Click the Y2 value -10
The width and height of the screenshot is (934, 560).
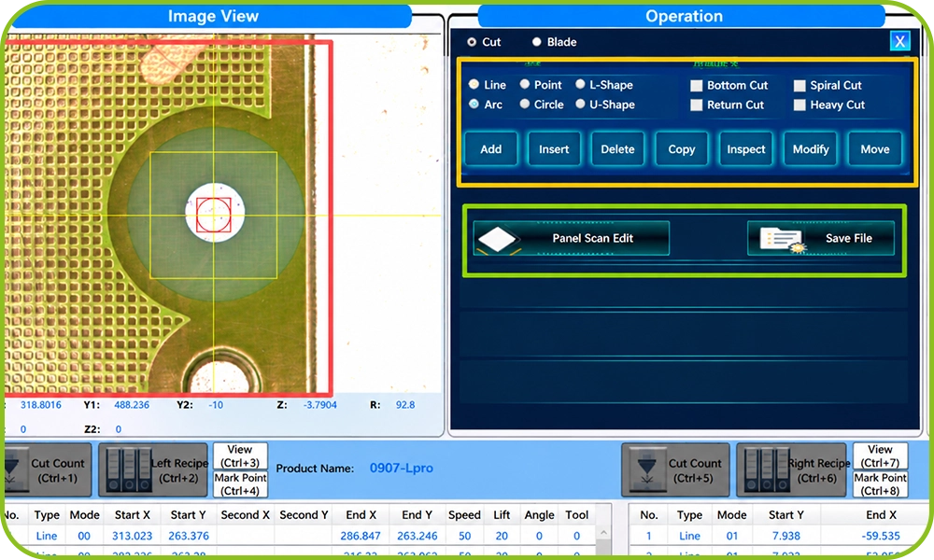tap(216, 405)
